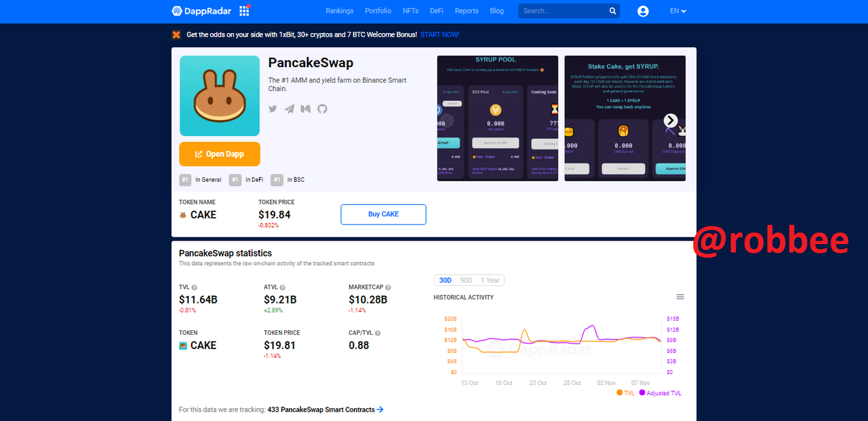This screenshot has width=868, height=421.
Task: Click the $19.84 token price
Action: pyautogui.click(x=275, y=215)
